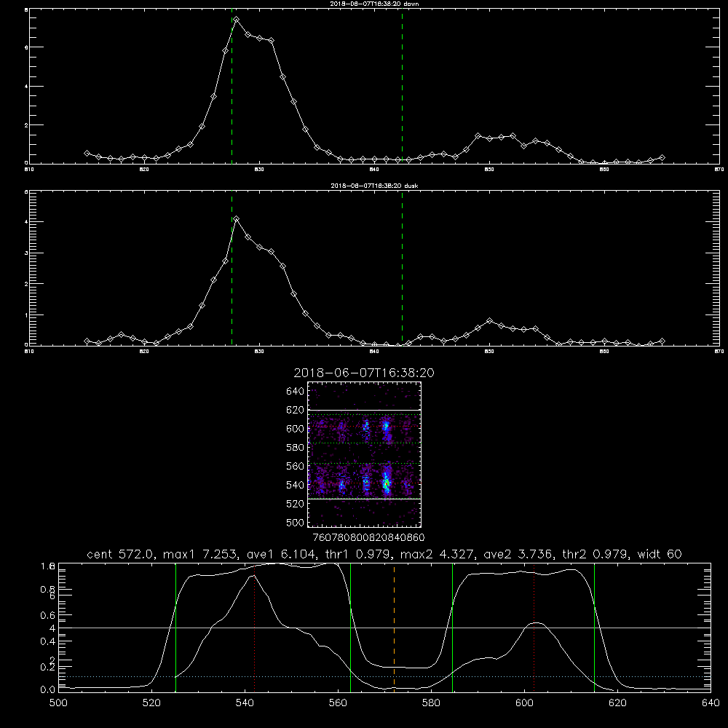Click the "640" label on the image y-axis
The image size is (728, 728).
click(296, 392)
